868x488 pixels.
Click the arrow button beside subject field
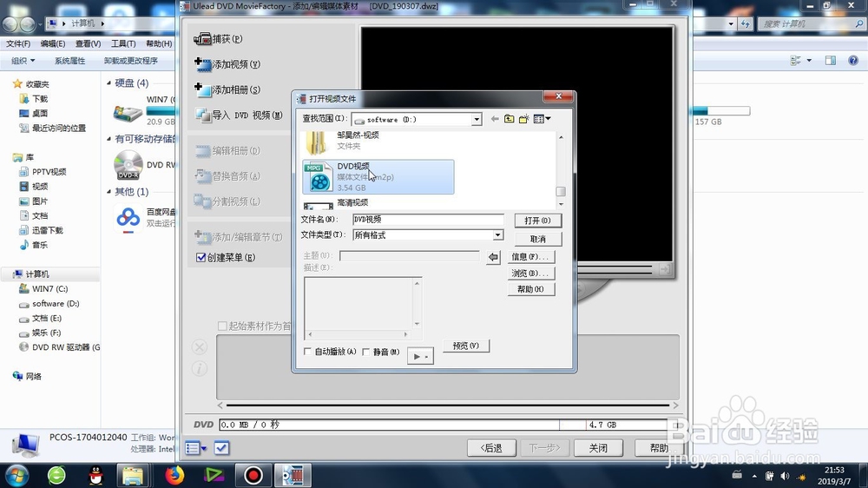tap(493, 257)
